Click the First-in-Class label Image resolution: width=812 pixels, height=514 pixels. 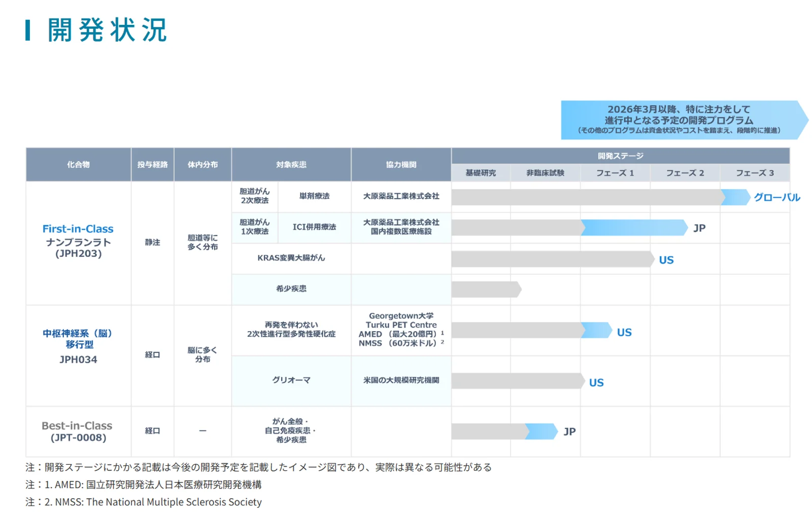coord(78,229)
